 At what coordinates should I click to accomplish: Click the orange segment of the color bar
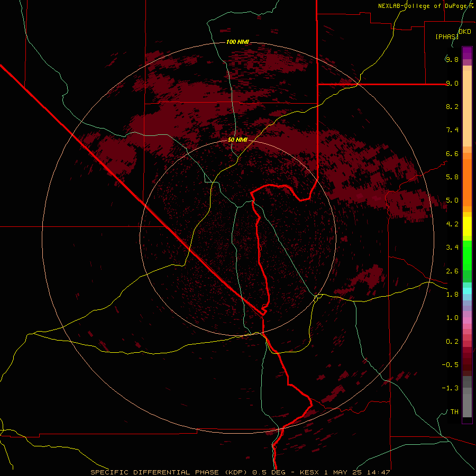coord(467,182)
